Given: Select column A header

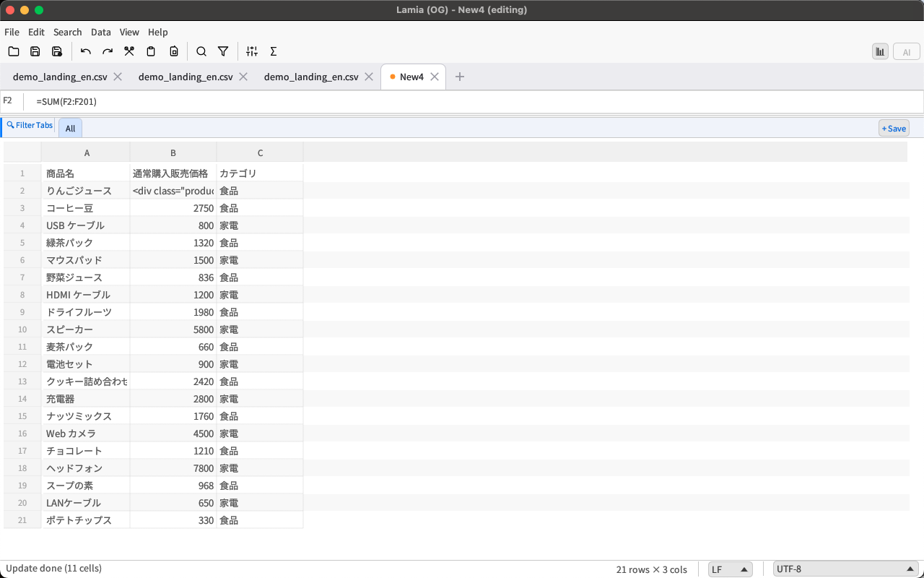Looking at the screenshot, I should click(87, 152).
